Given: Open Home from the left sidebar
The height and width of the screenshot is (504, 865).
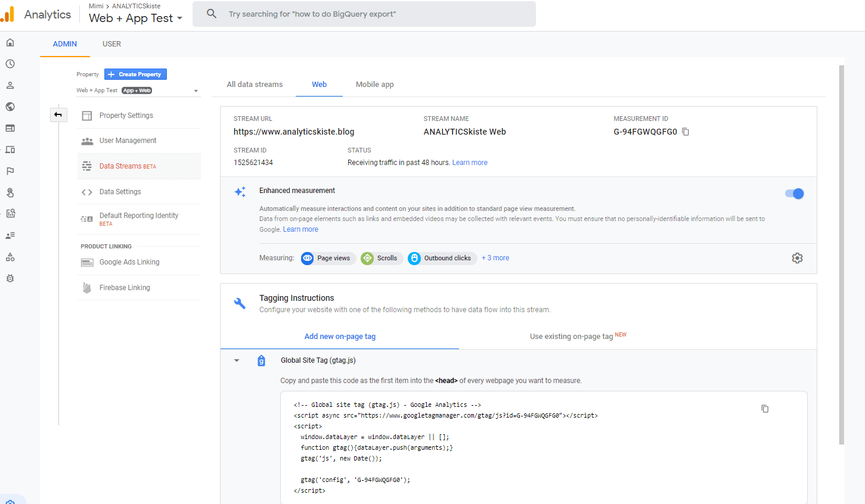Looking at the screenshot, I should click(x=10, y=43).
